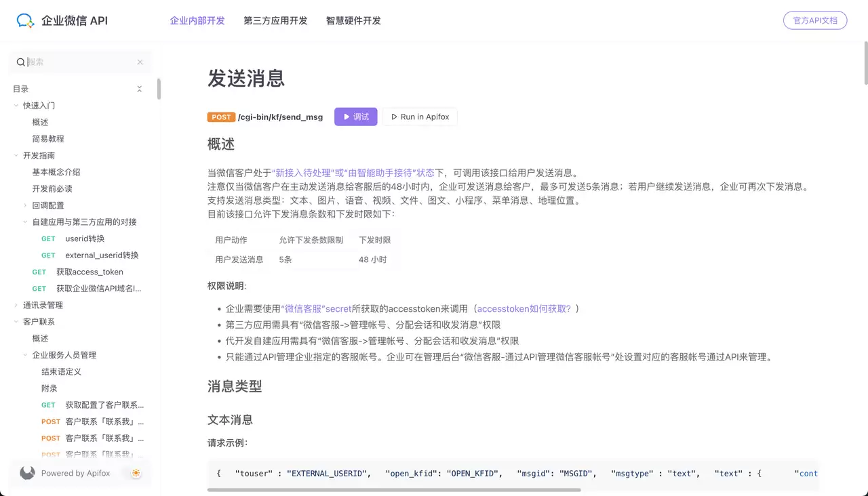Open GET 获取配置了客户联系 entry
This screenshot has height=496, width=868.
(104, 405)
